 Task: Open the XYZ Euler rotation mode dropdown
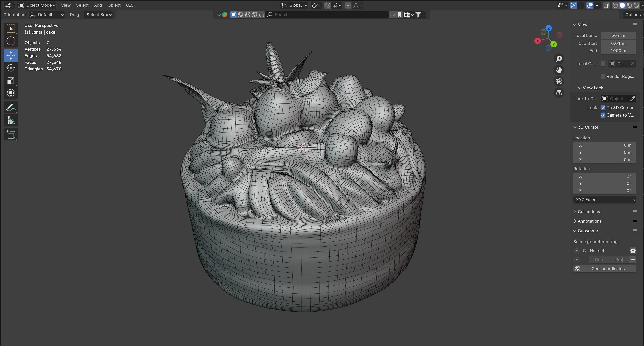point(605,200)
